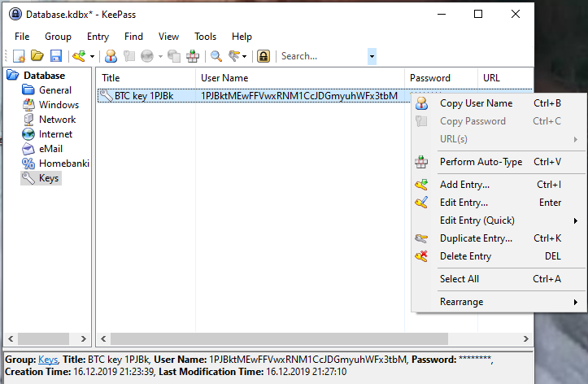Click the entry list scroll left arrow

pyautogui.click(x=103, y=339)
